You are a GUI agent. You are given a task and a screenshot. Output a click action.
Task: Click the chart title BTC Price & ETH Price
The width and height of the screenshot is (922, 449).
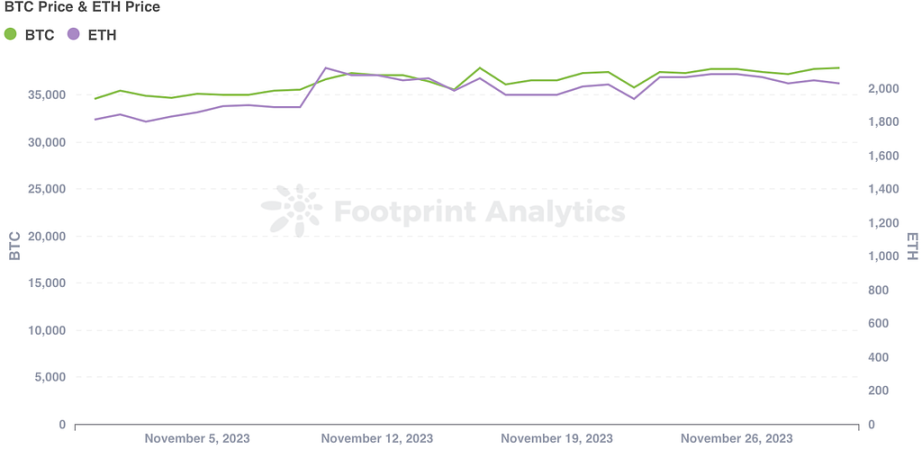click(x=82, y=8)
